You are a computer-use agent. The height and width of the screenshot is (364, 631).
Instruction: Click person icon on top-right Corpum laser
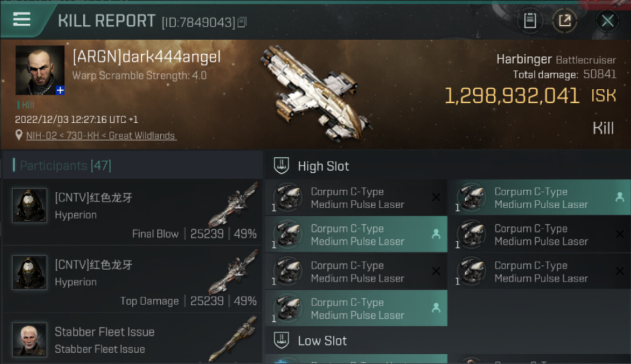pos(619,197)
